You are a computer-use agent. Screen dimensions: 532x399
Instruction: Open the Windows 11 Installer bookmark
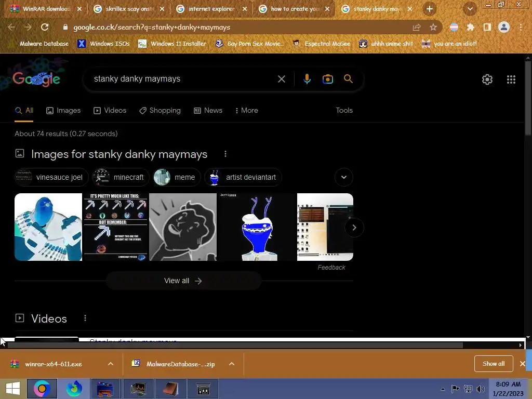click(x=172, y=44)
